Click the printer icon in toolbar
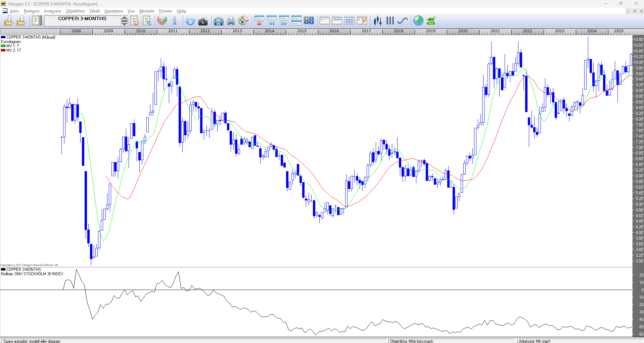The width and height of the screenshot is (644, 343). coord(231,21)
